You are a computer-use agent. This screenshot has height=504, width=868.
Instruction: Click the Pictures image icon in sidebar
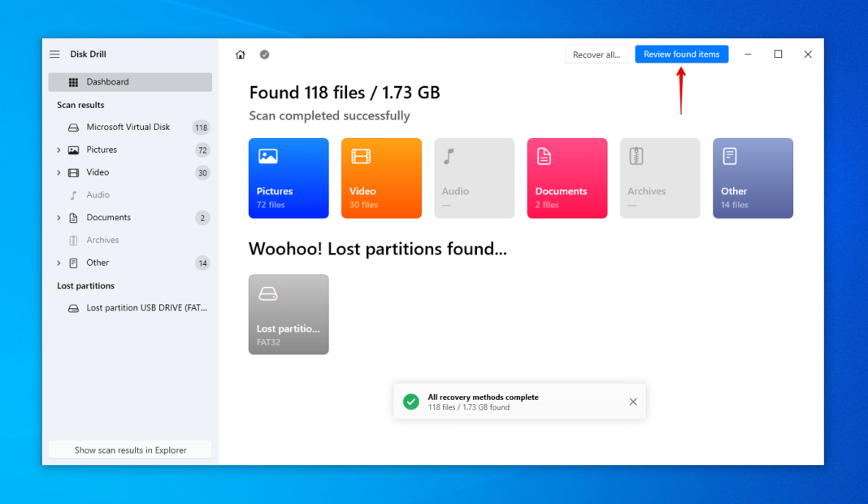(x=74, y=150)
